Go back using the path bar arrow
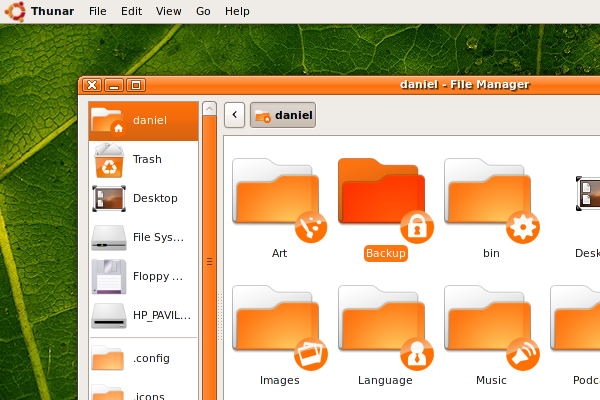The image size is (600, 400). pyautogui.click(x=235, y=115)
